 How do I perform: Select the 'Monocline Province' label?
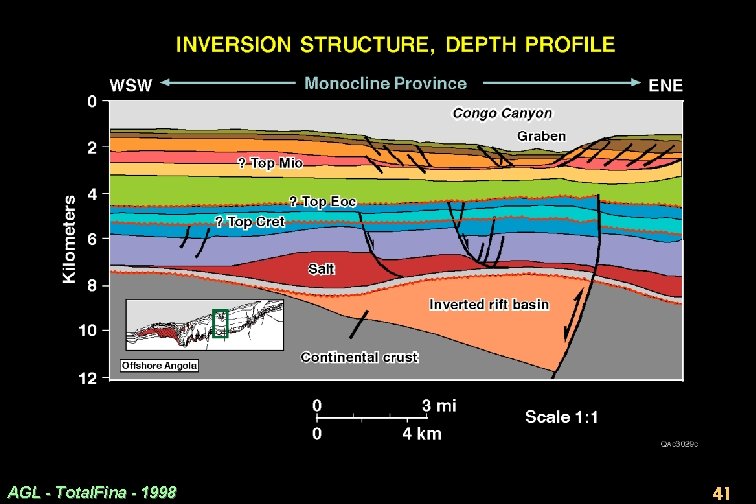pos(386,83)
